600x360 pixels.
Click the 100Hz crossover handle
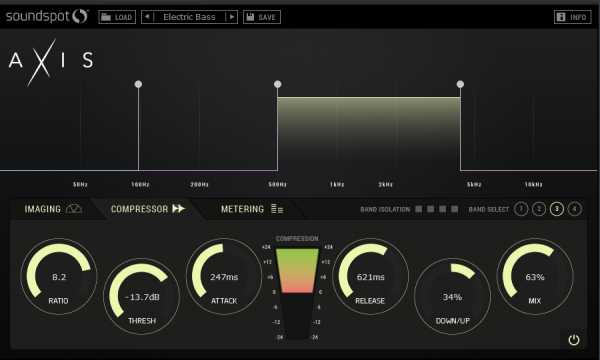139,84
